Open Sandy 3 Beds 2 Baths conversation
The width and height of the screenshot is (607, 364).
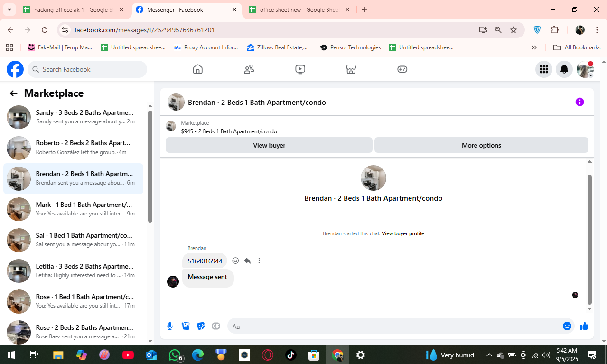[74, 117]
